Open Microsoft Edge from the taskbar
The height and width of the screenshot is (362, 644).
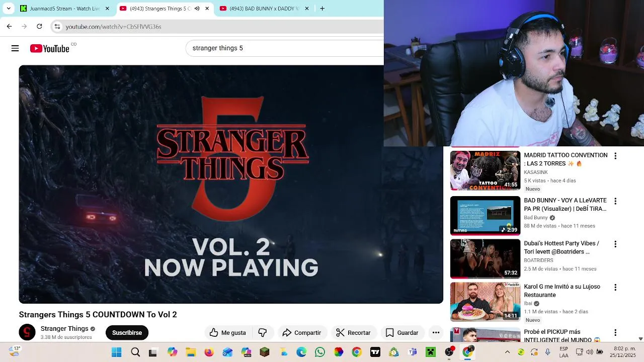(301, 352)
